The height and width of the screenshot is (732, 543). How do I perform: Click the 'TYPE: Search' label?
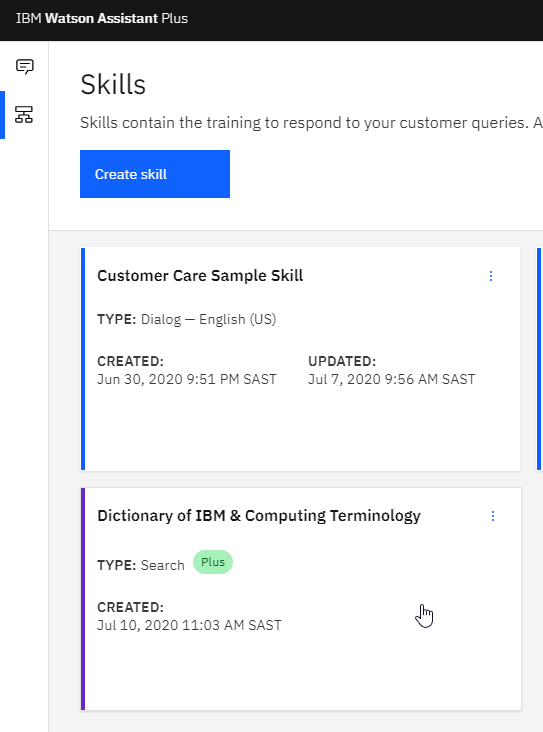[141, 565]
